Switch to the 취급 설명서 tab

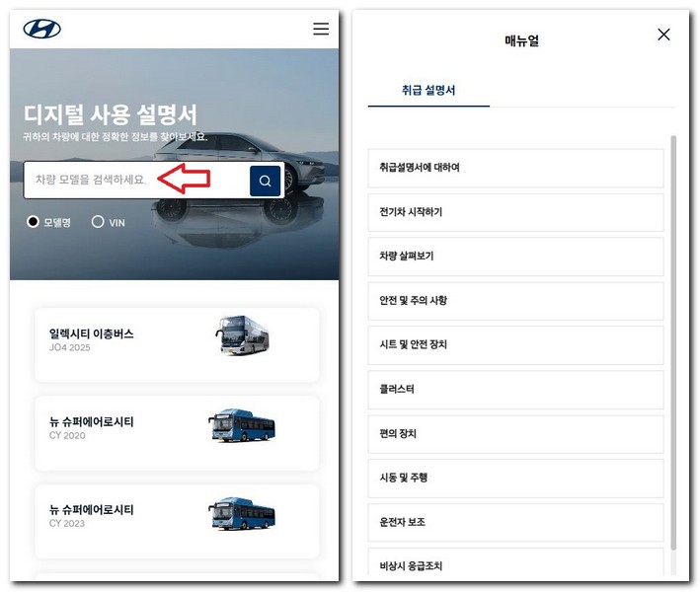428,90
